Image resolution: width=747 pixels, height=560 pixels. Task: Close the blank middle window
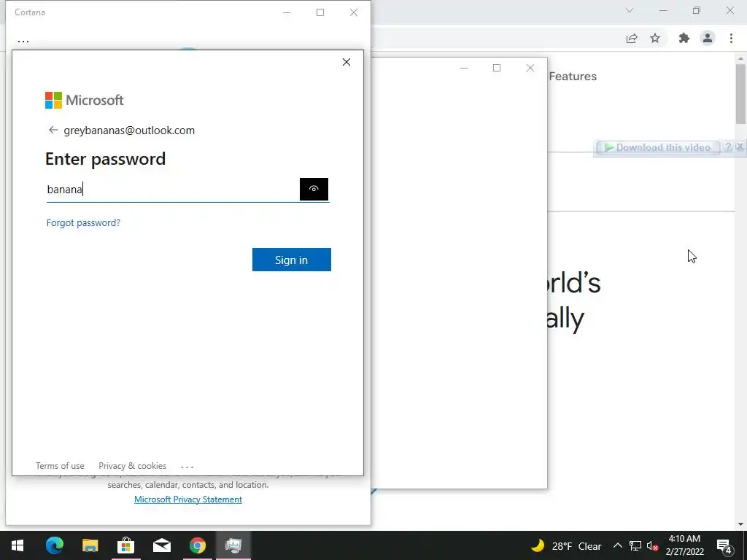(530, 68)
